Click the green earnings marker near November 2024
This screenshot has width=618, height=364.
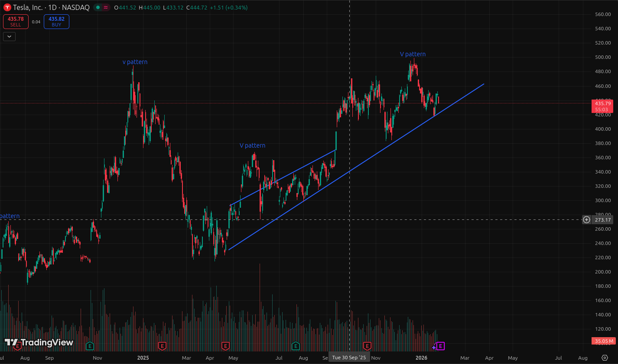pos(90,346)
